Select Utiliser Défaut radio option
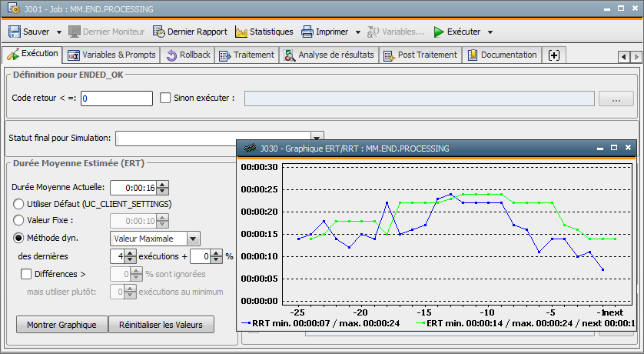Viewport: 644px width, 354px height. [19, 204]
